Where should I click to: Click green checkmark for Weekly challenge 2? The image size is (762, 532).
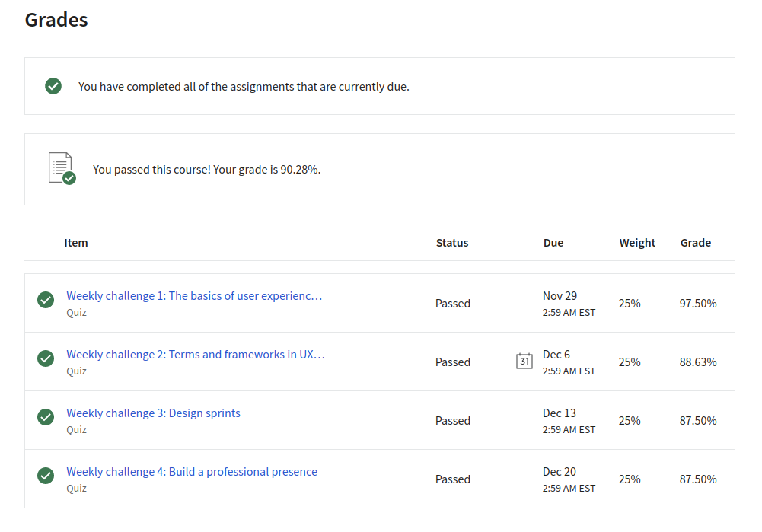pyautogui.click(x=46, y=358)
